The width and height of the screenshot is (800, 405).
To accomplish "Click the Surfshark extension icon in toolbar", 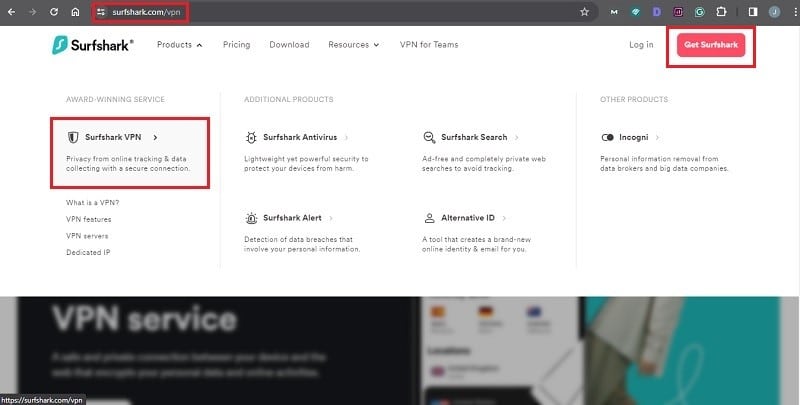I will (x=636, y=12).
